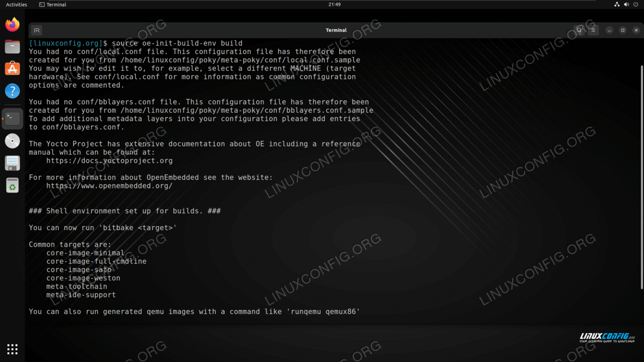644x362 pixels.
Task: Open the Terminal hamburger menu
Action: pyautogui.click(x=594, y=30)
